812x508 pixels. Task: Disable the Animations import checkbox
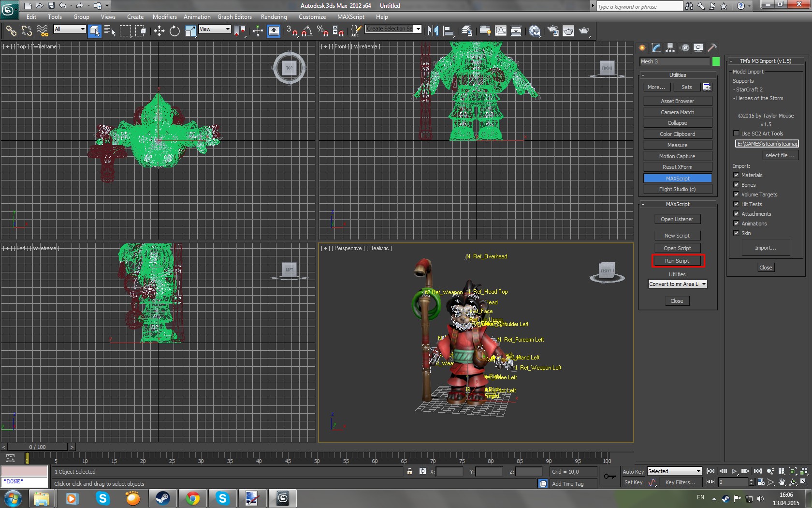(x=736, y=224)
